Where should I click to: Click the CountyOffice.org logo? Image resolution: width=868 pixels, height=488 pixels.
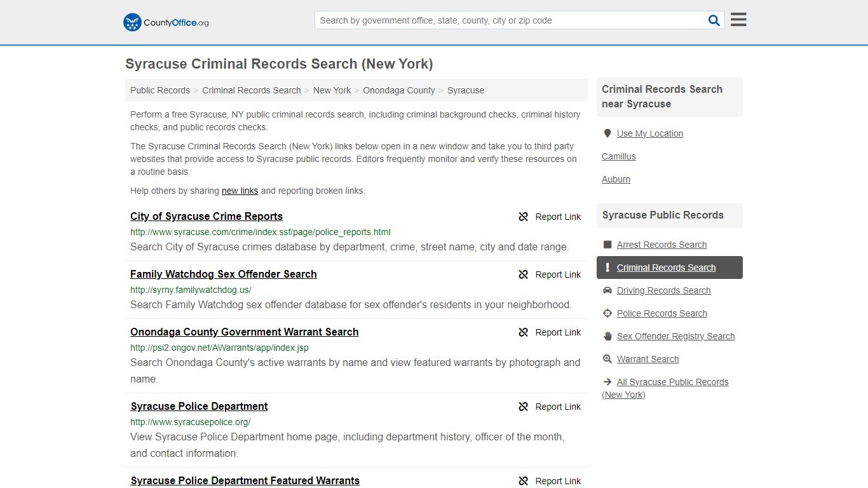[166, 22]
